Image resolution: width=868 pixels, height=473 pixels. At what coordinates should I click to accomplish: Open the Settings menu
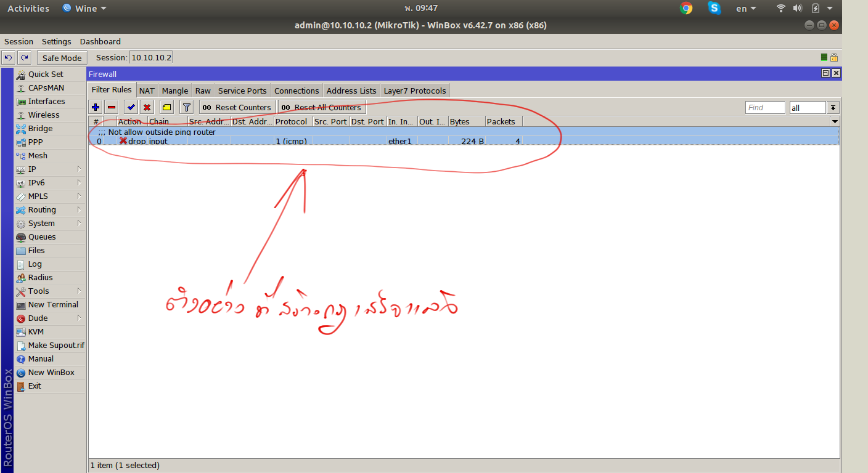(x=57, y=41)
